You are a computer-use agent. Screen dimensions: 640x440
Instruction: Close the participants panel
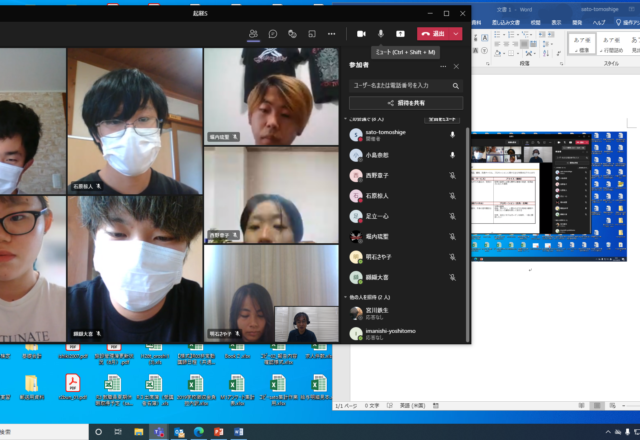pyautogui.click(x=456, y=66)
